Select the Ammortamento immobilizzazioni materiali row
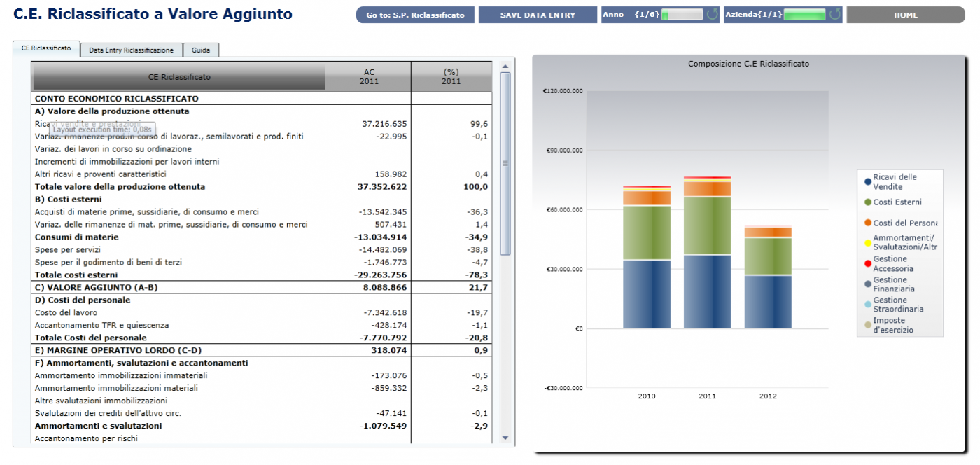The width and height of the screenshot is (980, 465). [262, 388]
